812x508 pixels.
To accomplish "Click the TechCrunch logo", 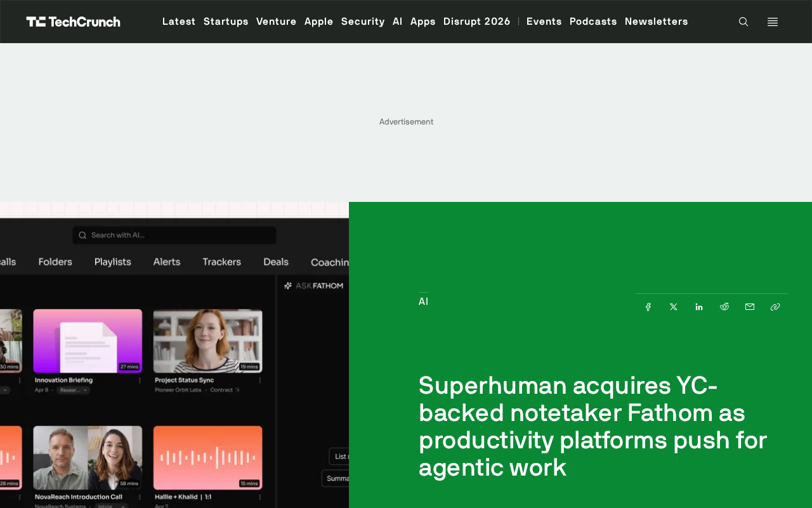I will point(73,22).
